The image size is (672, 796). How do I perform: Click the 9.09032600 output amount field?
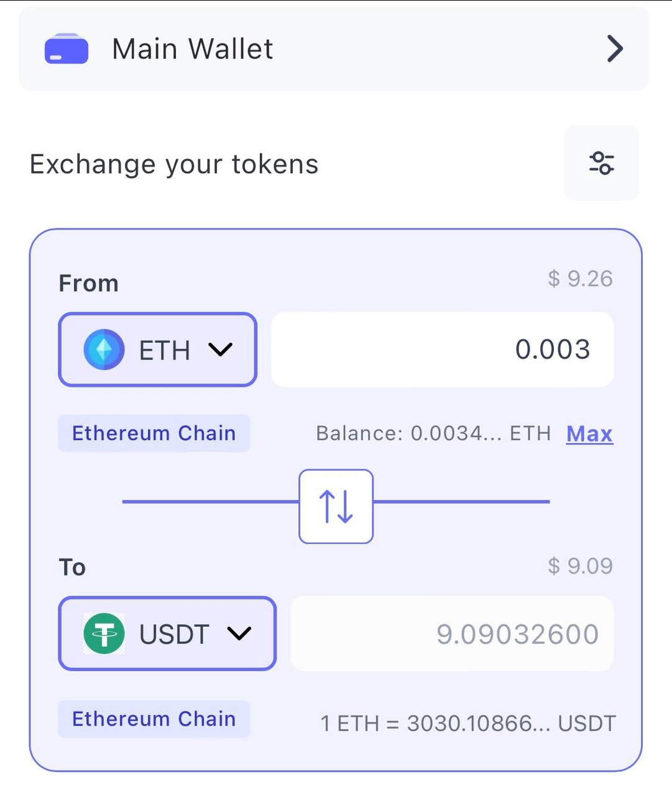452,634
